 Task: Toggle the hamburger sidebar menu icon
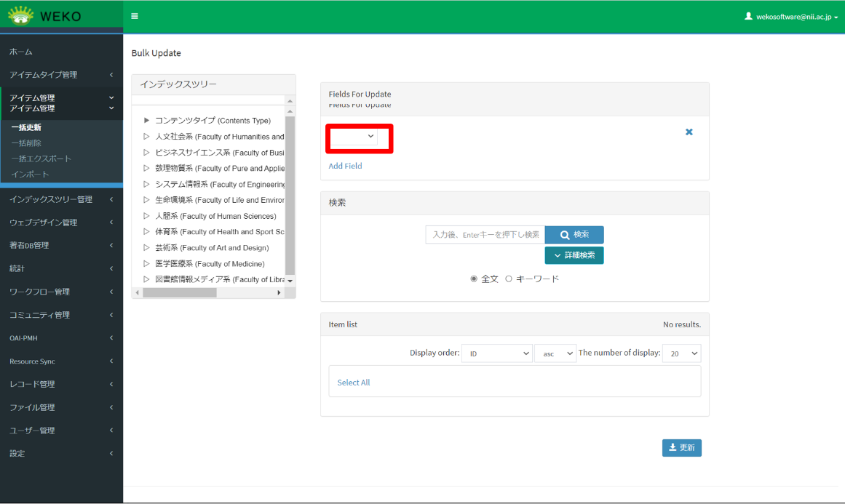[x=135, y=16]
